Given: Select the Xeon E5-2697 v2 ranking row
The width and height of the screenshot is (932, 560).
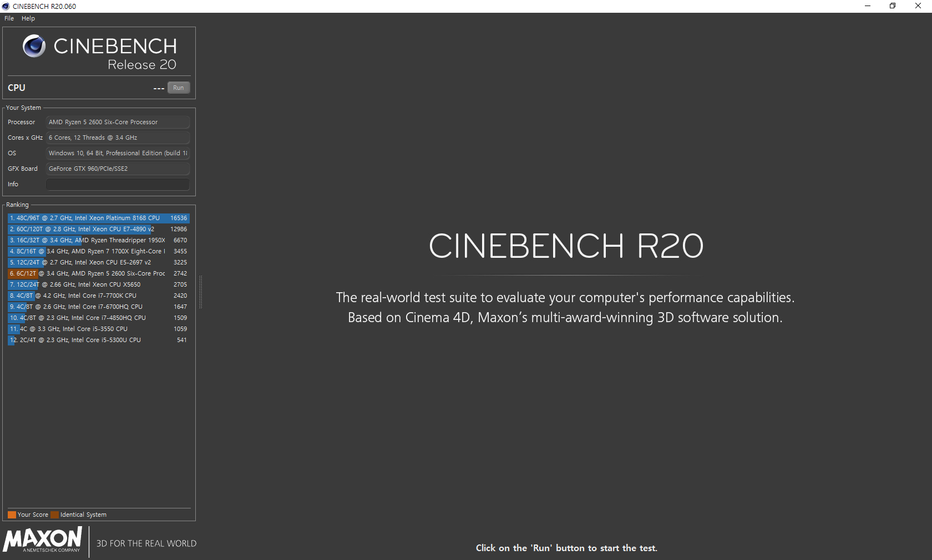Looking at the screenshot, I should tap(99, 262).
